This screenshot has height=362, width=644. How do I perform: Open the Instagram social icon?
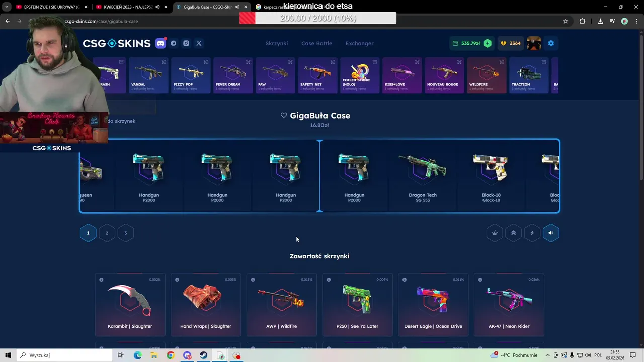[x=186, y=43]
